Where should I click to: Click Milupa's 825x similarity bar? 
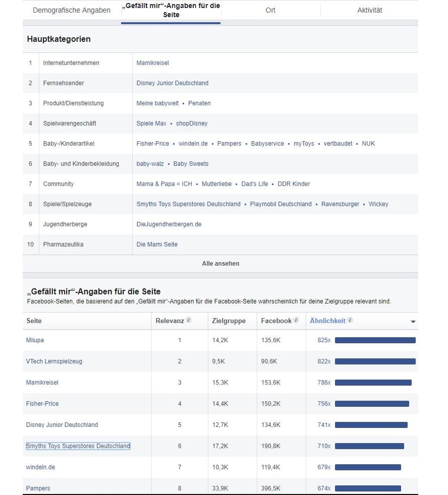375,340
